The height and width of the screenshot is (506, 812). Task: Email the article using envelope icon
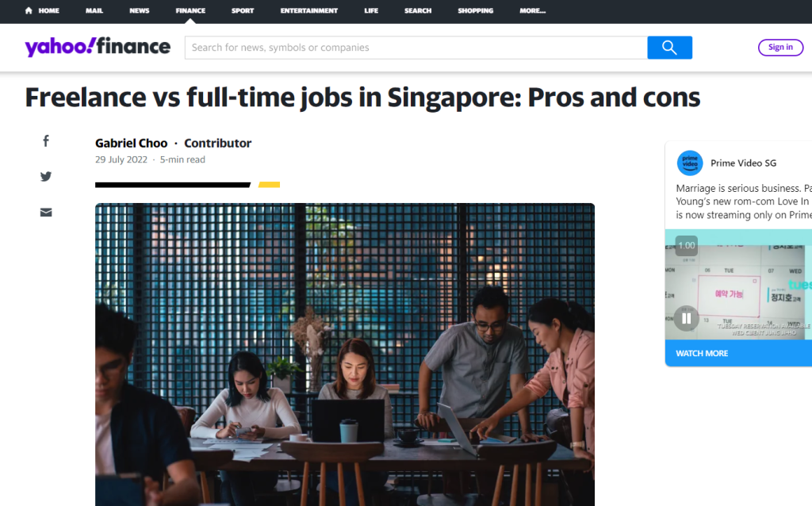tap(46, 213)
